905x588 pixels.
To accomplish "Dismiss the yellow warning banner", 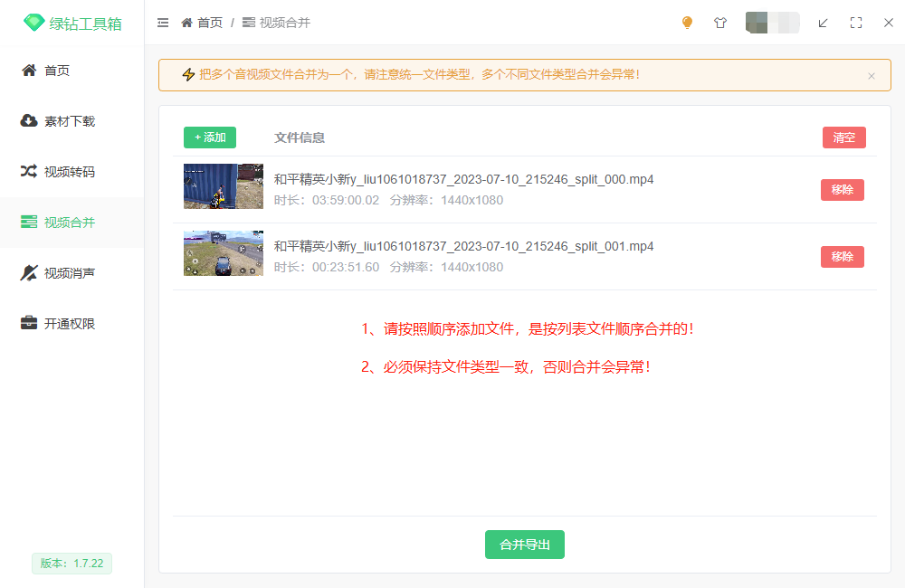I will pyautogui.click(x=872, y=75).
